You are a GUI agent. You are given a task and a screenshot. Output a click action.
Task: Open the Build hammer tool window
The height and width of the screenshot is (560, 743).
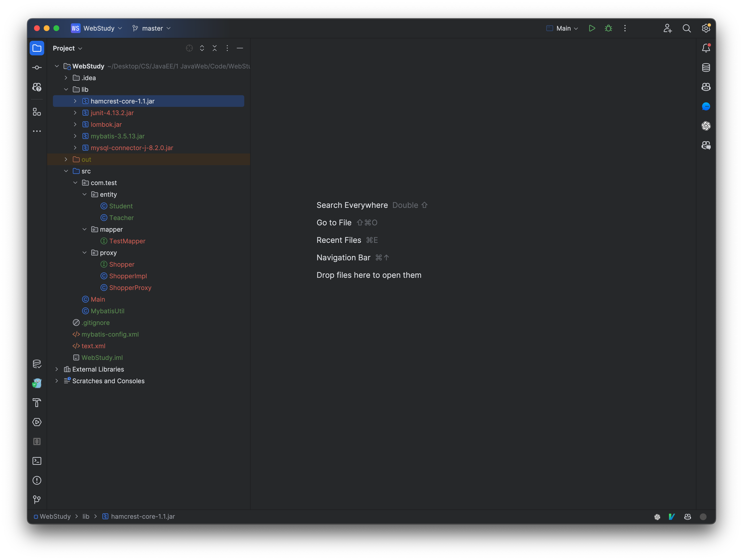tap(37, 402)
